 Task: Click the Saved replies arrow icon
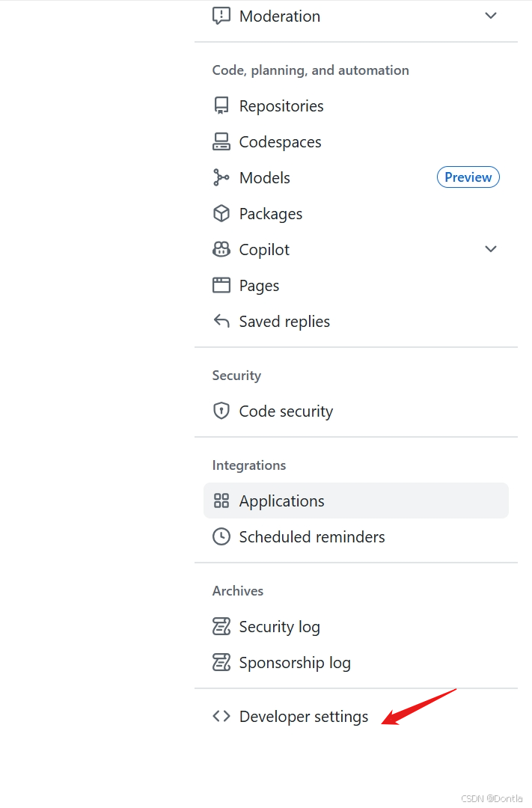221,321
